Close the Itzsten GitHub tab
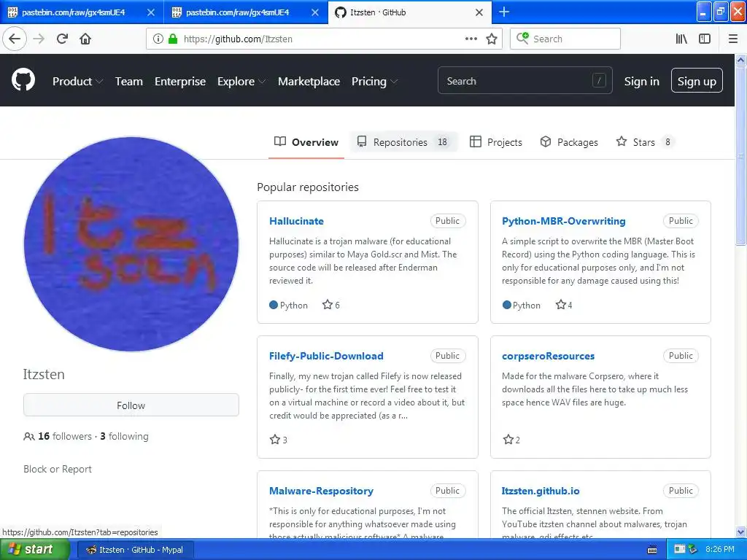This screenshot has width=747, height=560. click(479, 12)
